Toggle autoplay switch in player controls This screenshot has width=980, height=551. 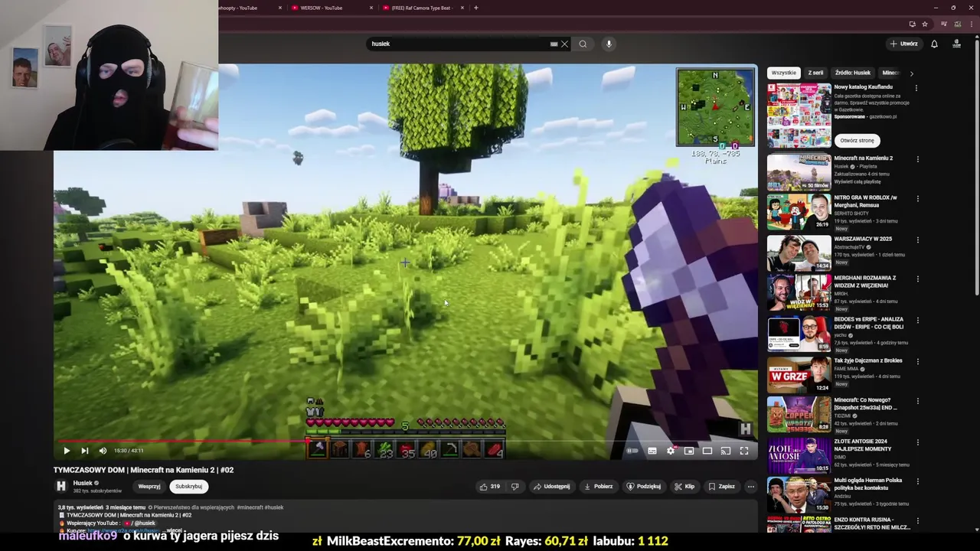[632, 451]
